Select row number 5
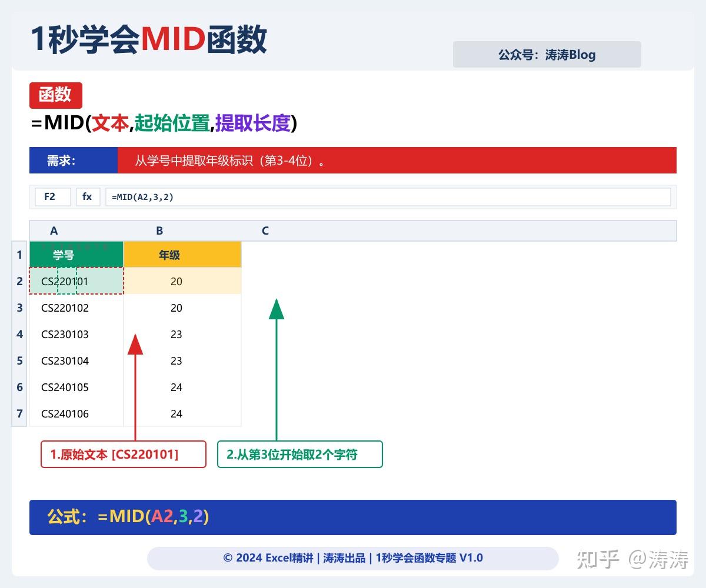 [19, 360]
